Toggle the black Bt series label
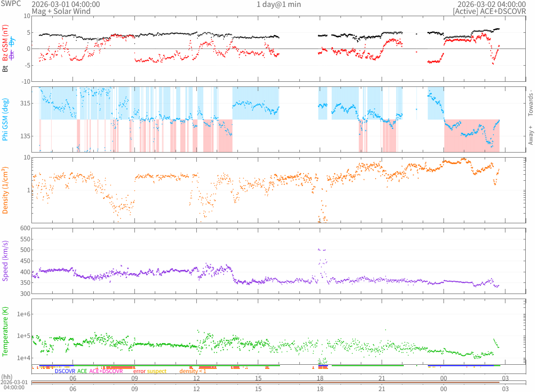 click(x=6, y=68)
